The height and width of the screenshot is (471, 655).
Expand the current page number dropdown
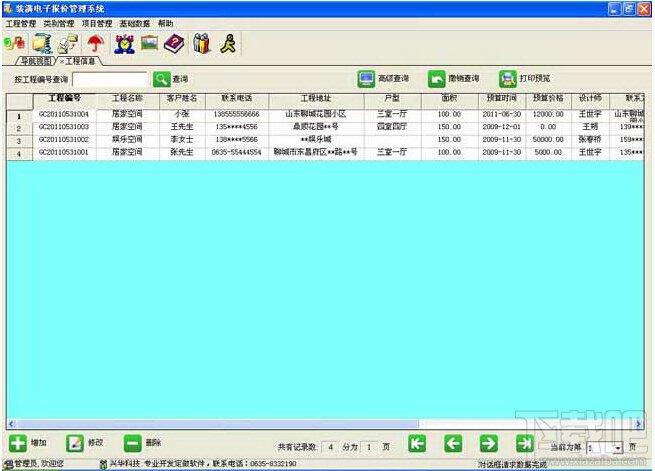(x=617, y=448)
